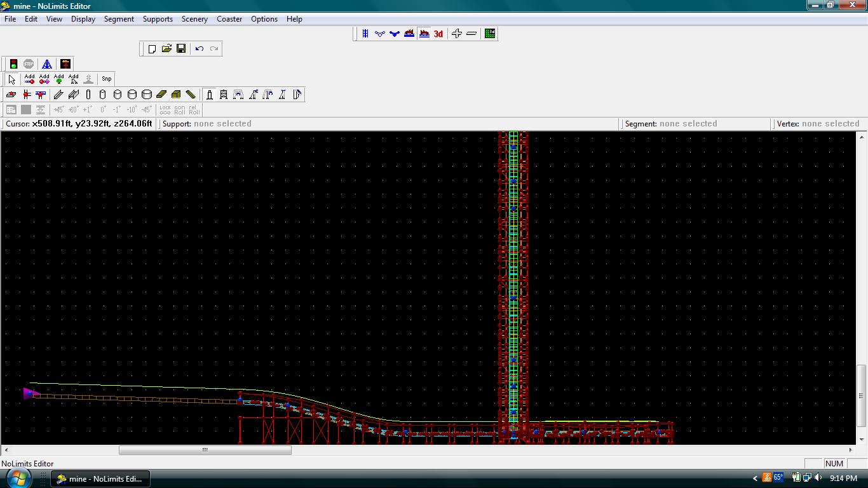The image size is (868, 488).
Task: Click the STOP sign icon
Action: click(x=29, y=64)
